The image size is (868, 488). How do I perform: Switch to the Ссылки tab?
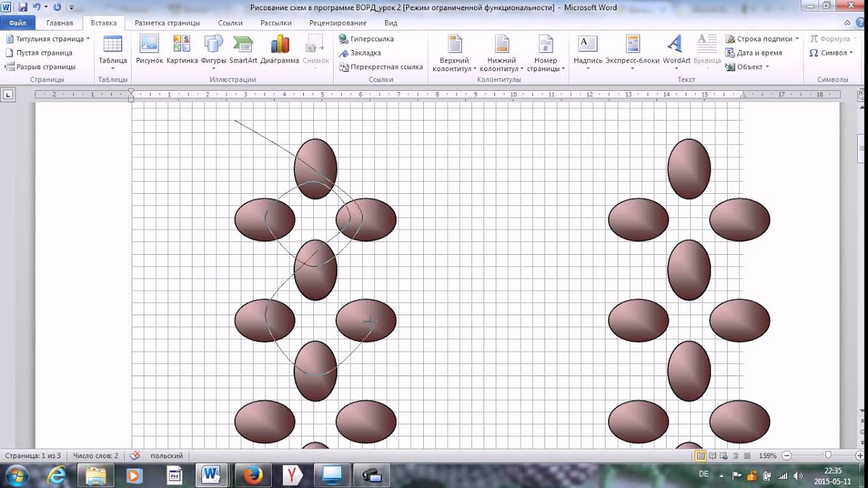coord(231,23)
